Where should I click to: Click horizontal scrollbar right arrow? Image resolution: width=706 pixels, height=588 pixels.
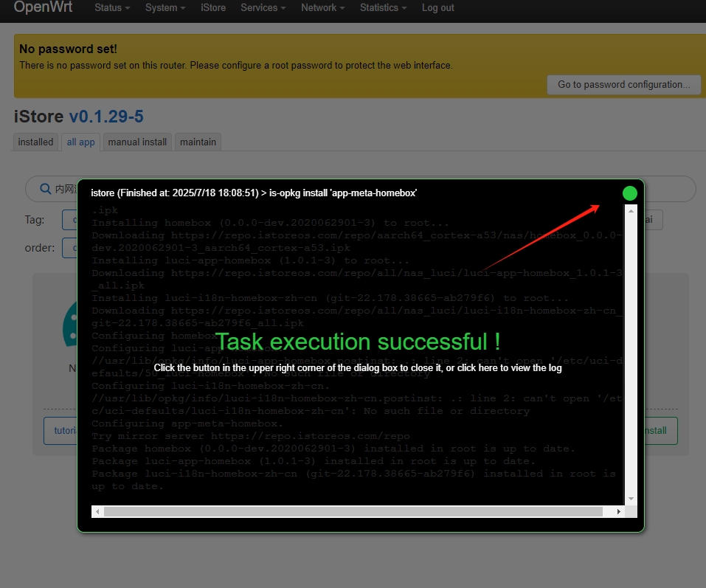(619, 511)
